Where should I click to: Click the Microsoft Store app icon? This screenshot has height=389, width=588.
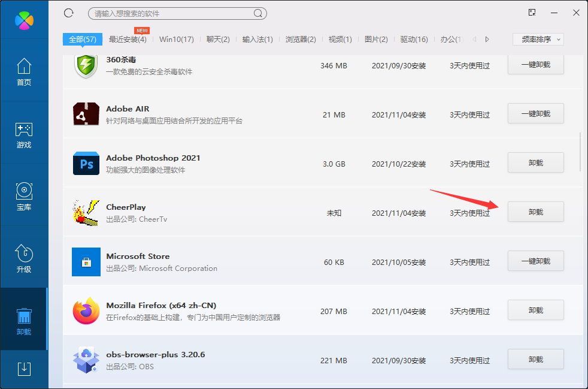(x=86, y=262)
